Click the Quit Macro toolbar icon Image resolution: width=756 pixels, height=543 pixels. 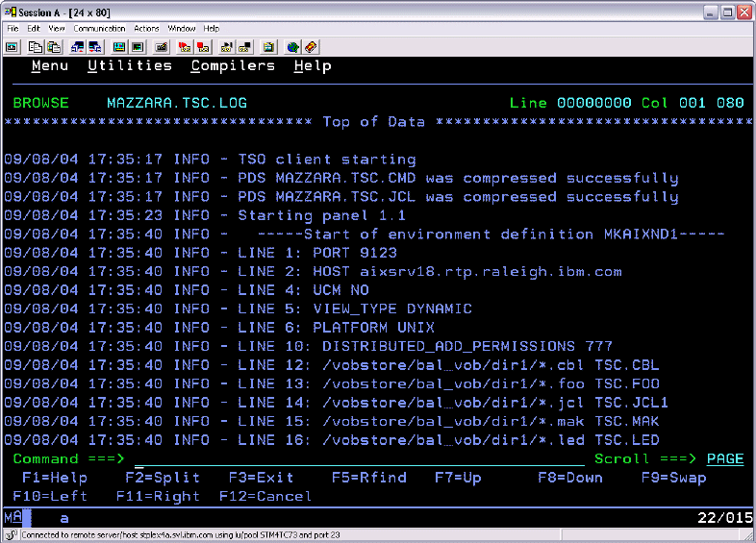(245, 47)
